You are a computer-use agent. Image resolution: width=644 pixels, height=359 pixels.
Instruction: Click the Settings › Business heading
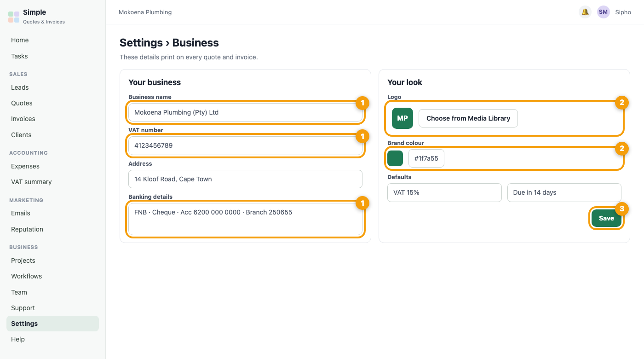pos(169,43)
